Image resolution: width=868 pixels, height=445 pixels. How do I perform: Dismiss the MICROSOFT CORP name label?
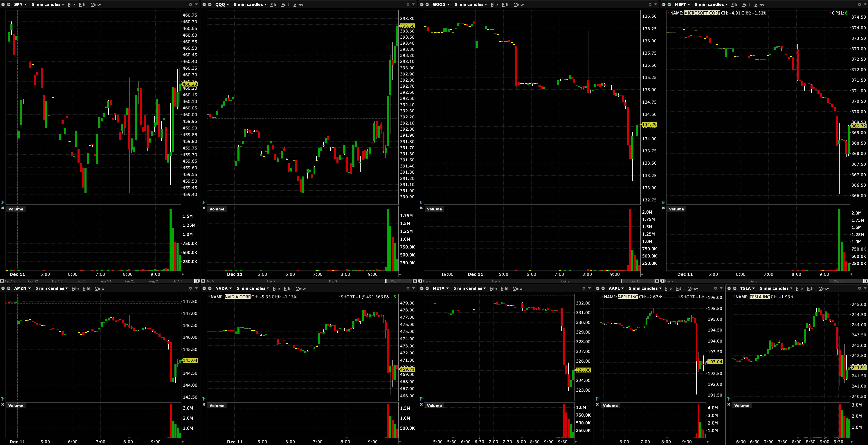[669, 13]
